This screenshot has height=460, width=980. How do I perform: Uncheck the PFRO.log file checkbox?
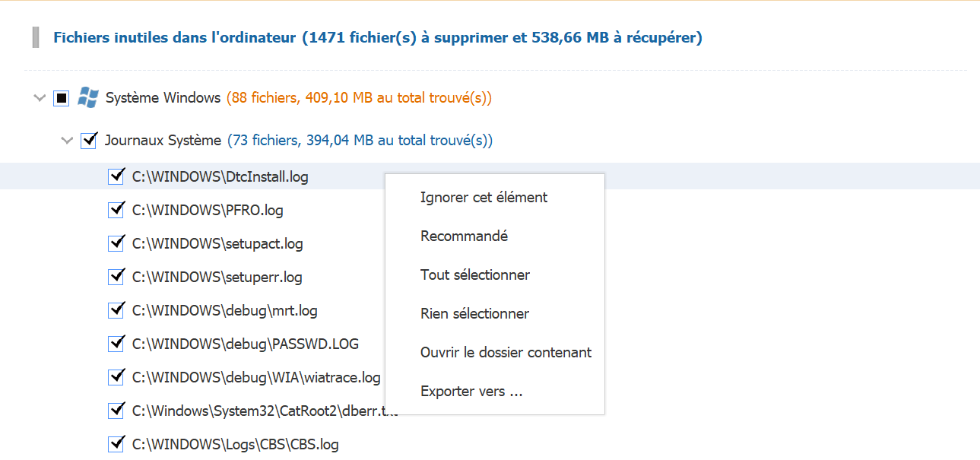click(x=116, y=210)
